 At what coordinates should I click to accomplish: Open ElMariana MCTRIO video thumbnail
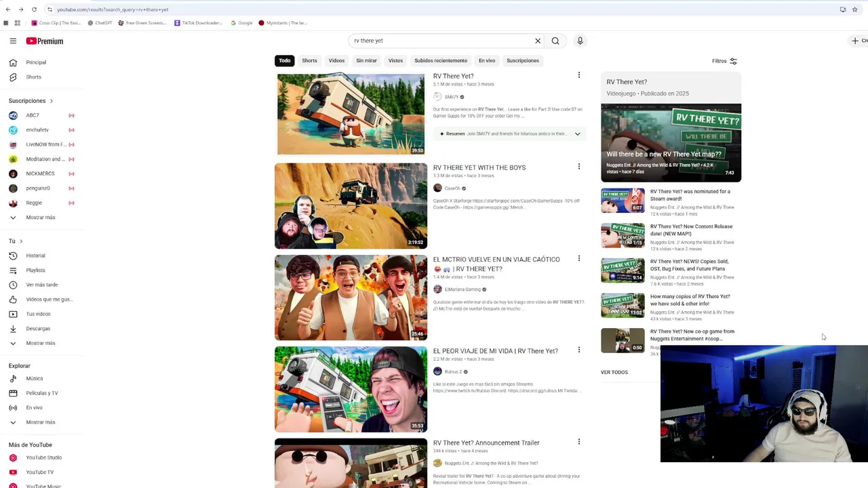coord(351,298)
